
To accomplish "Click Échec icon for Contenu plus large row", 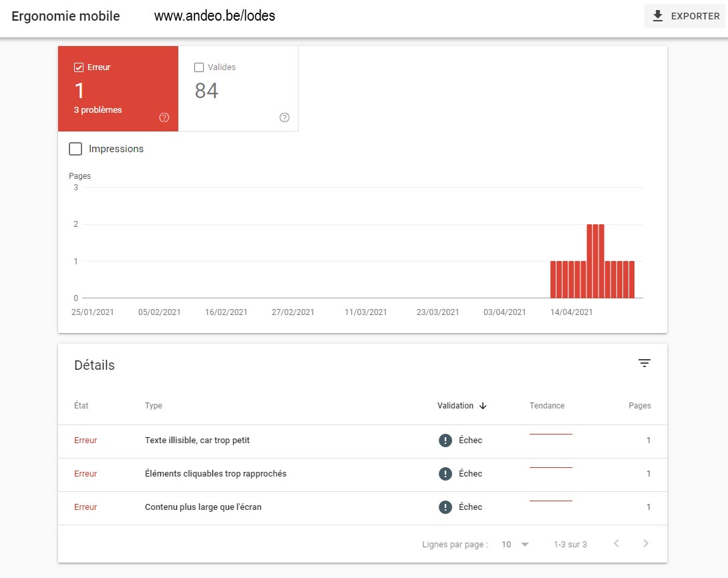I will click(x=445, y=507).
